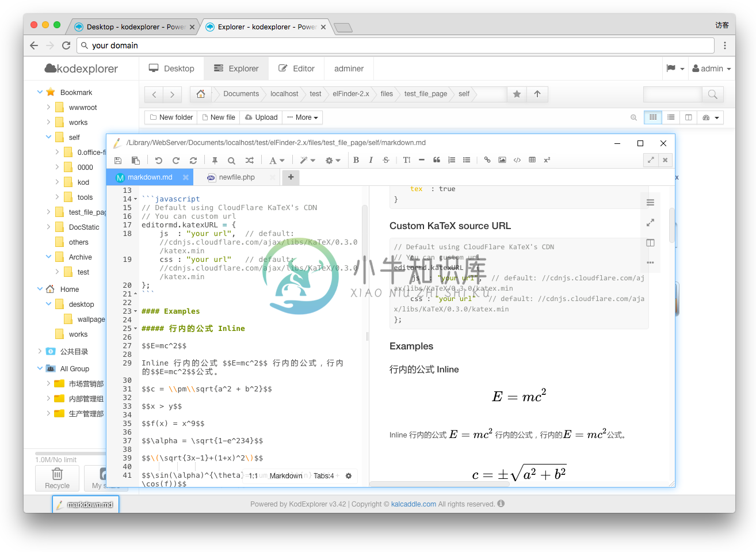Image resolution: width=756 pixels, height=552 pixels.
Task: Click the Upload button
Action: [x=261, y=117]
